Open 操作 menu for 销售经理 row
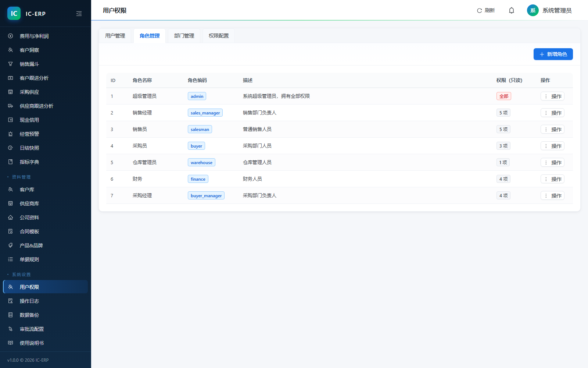 [552, 113]
